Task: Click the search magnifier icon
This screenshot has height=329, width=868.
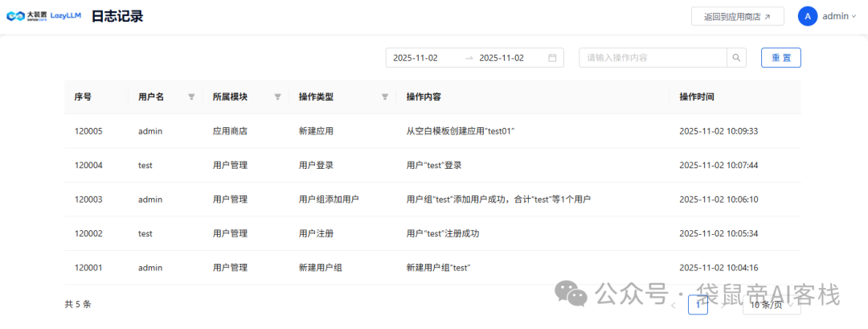Action: coord(736,58)
